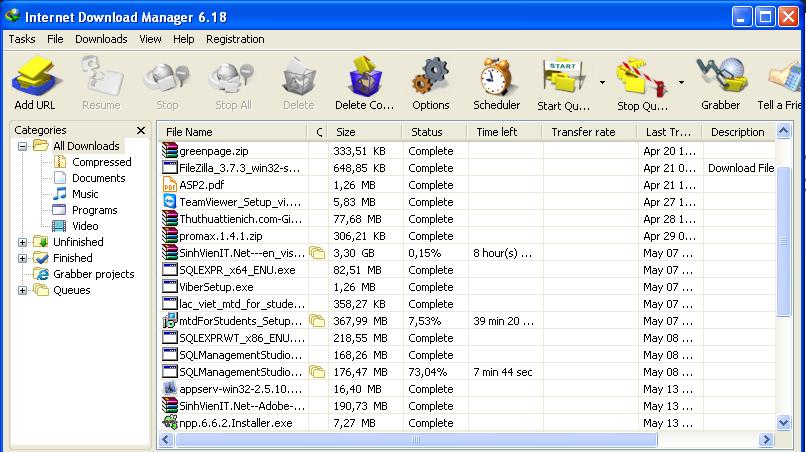Viewport: 806px width, 452px height.
Task: Open the Tasks menu
Action: pos(22,39)
